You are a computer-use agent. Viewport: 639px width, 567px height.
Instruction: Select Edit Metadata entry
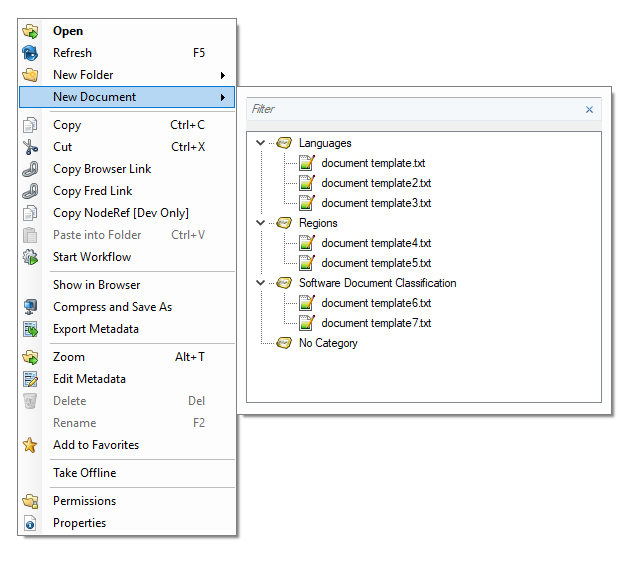pos(127,379)
